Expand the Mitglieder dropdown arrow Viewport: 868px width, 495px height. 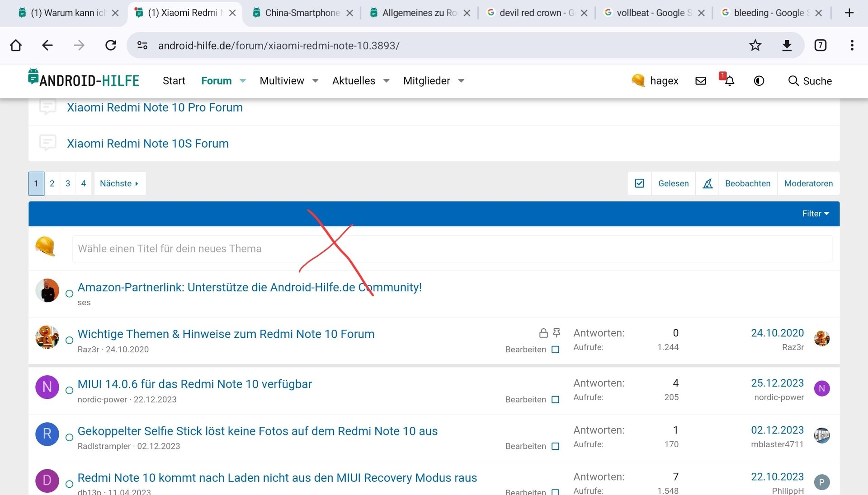pyautogui.click(x=461, y=81)
